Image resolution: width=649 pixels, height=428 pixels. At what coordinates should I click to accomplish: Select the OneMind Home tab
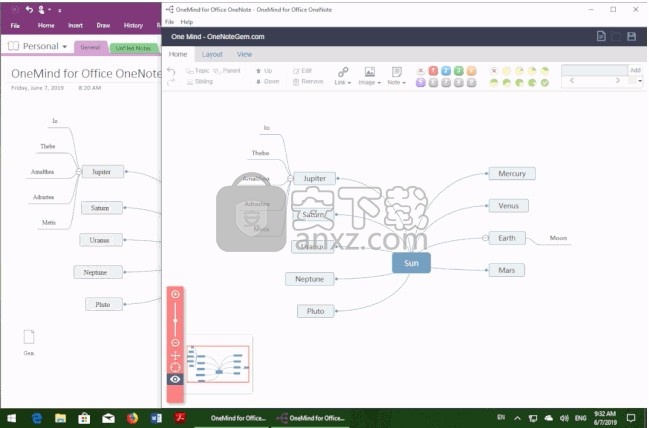[178, 54]
